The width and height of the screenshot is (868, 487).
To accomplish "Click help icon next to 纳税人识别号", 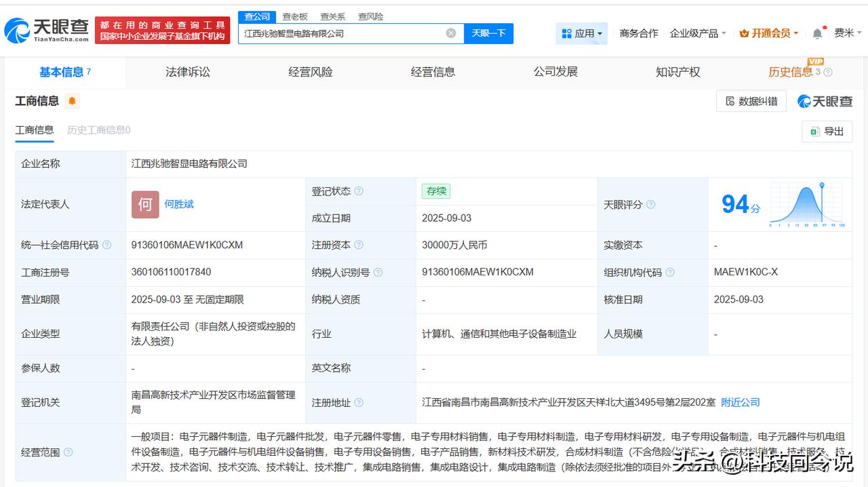I will 378,272.
